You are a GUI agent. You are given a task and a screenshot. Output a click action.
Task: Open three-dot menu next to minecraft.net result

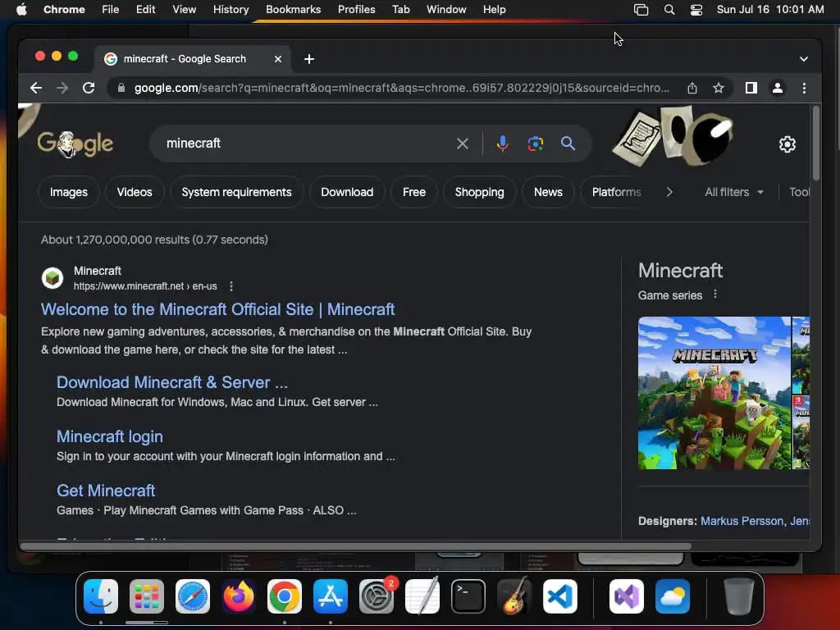pos(231,286)
